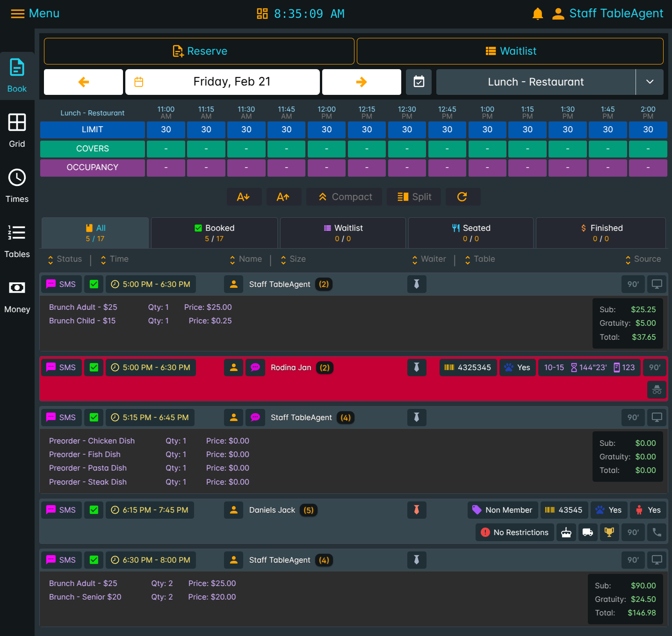Expand the Lunch - Restaurant dropdown arrow
Screen dimensions: 672x636
tap(650, 82)
